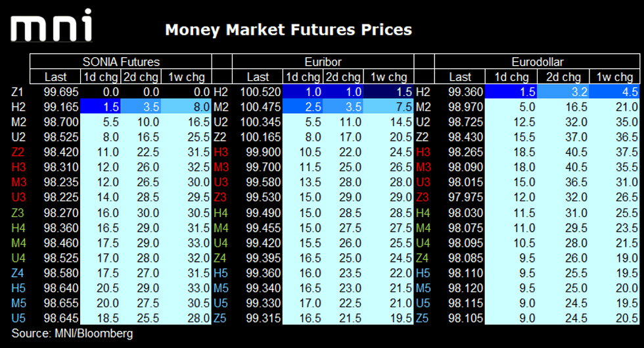Select the blue U5 label in Eurodollar section

[x=423, y=303]
